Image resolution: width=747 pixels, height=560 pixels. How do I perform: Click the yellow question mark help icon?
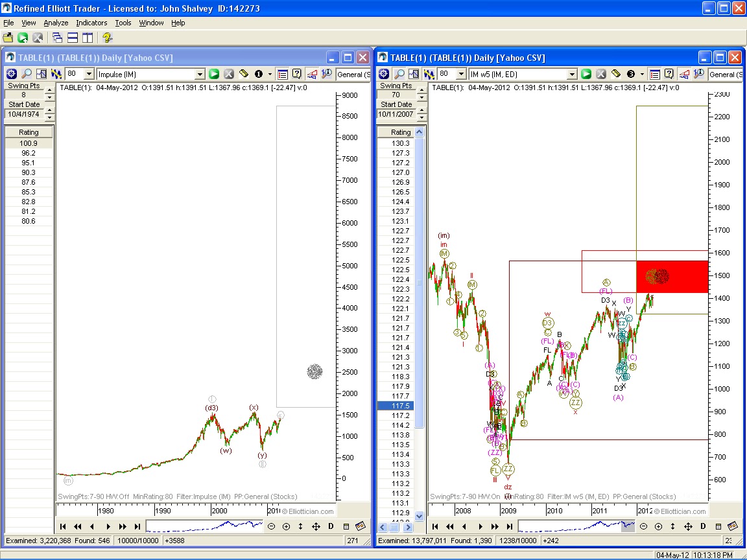pyautogui.click(x=107, y=38)
